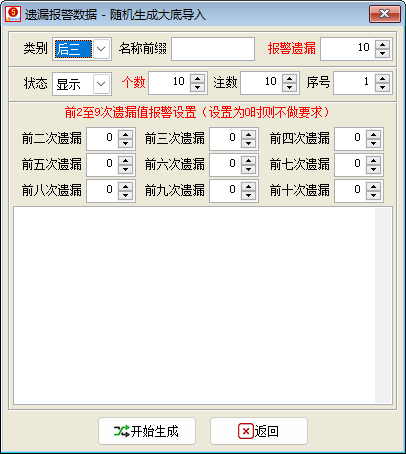
Task: Click the 注数 number field
Action: tap(262, 83)
